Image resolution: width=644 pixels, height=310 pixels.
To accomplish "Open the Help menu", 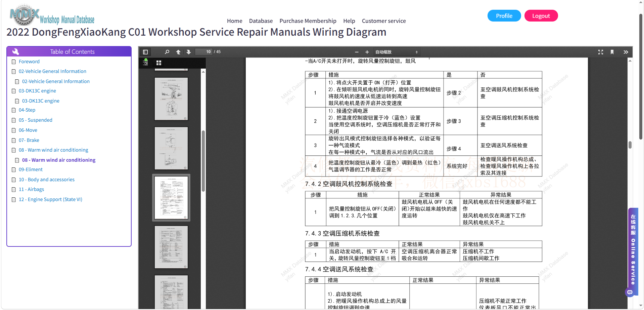I will (x=349, y=21).
